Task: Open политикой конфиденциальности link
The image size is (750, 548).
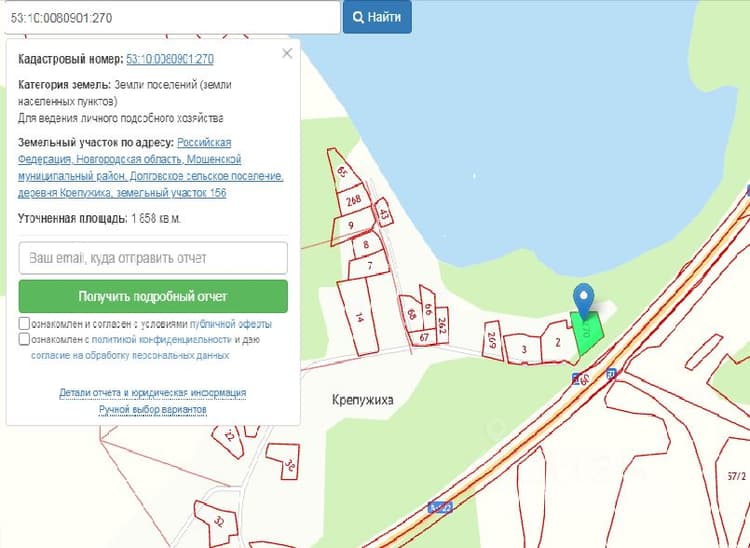Action: 162,340
